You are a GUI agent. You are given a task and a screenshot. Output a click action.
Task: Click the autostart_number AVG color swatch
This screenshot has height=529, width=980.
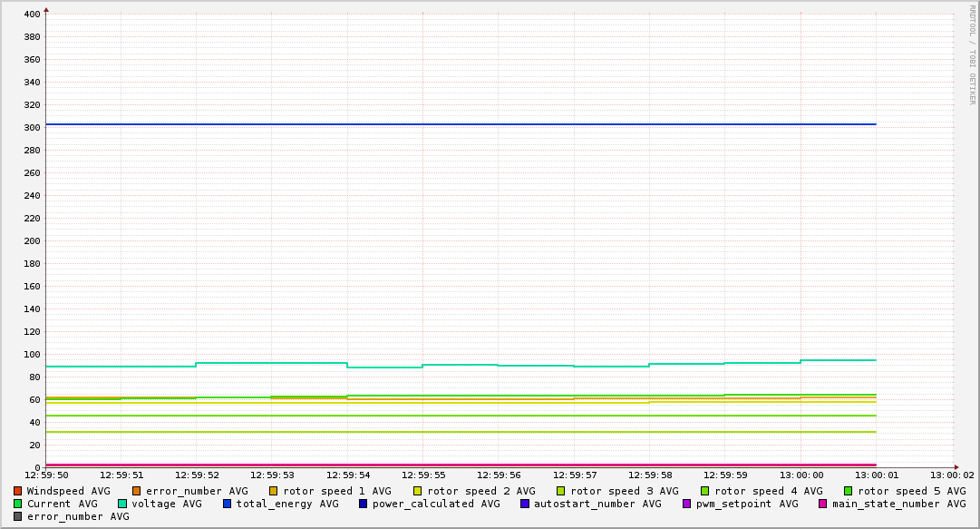525,504
